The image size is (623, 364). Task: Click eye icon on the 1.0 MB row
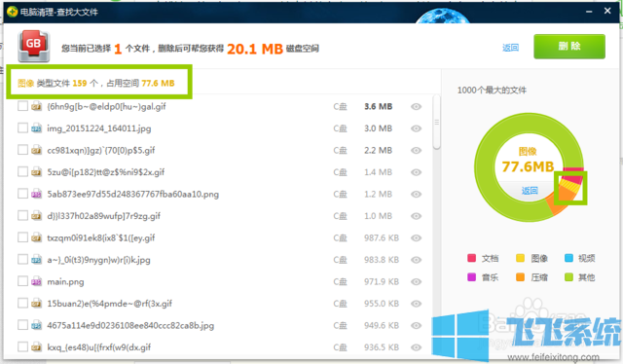(416, 216)
